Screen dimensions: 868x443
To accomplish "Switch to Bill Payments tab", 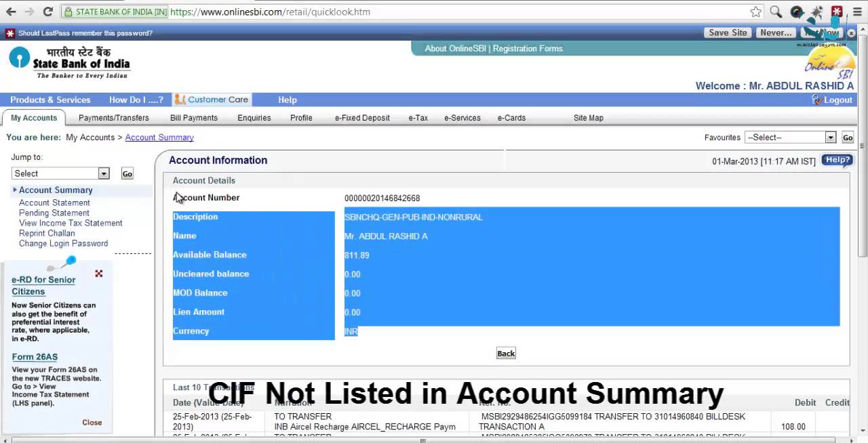I will coord(194,118).
